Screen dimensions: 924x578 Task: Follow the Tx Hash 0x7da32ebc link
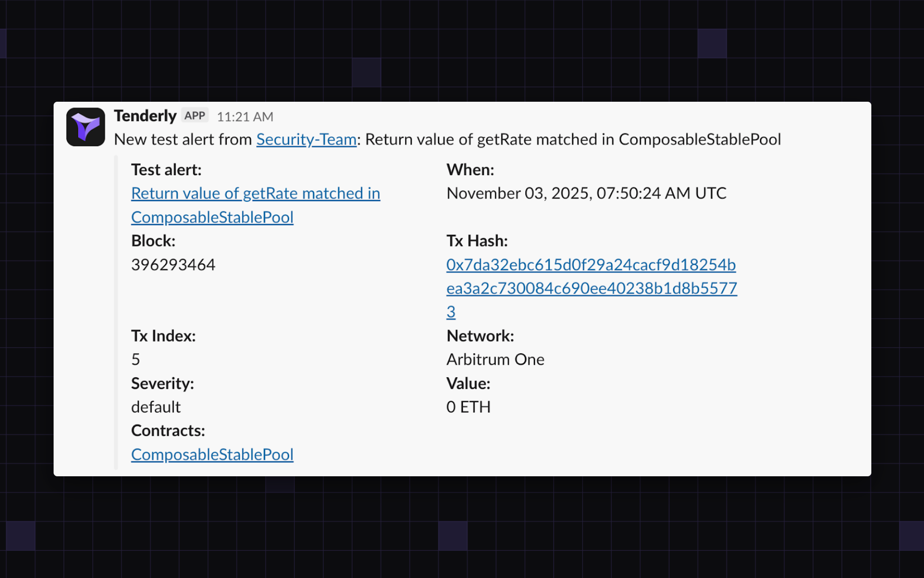(x=591, y=264)
